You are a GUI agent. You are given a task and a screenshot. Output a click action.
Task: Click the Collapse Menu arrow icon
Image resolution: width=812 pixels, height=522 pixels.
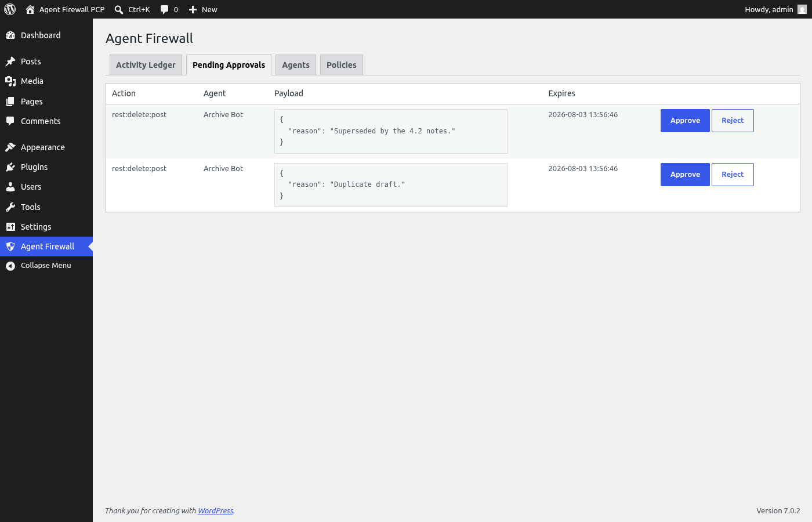pyautogui.click(x=10, y=266)
